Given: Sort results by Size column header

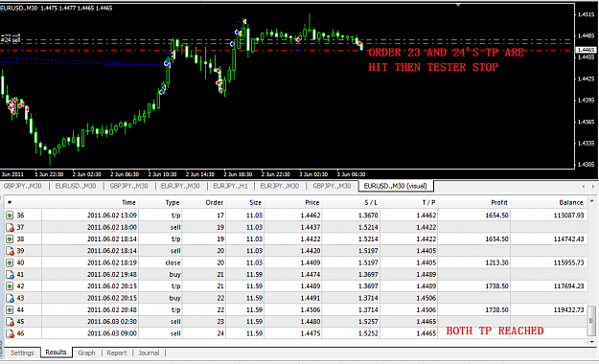Looking at the screenshot, I should click(255, 202).
